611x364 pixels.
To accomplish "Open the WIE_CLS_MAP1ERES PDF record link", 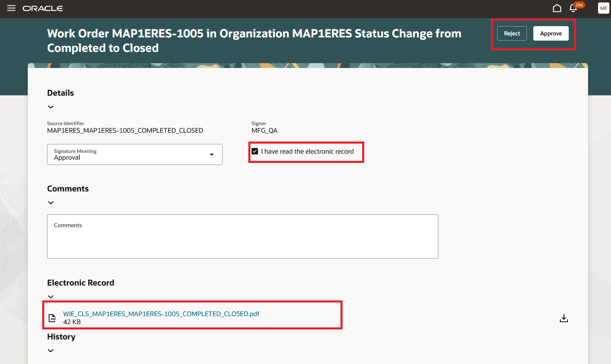I will [x=161, y=314].
